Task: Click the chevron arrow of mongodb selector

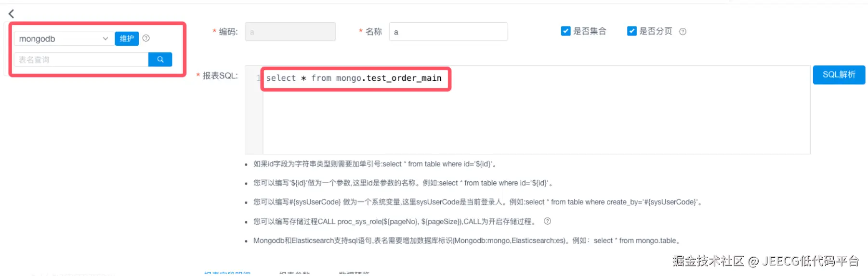Action: coord(105,39)
